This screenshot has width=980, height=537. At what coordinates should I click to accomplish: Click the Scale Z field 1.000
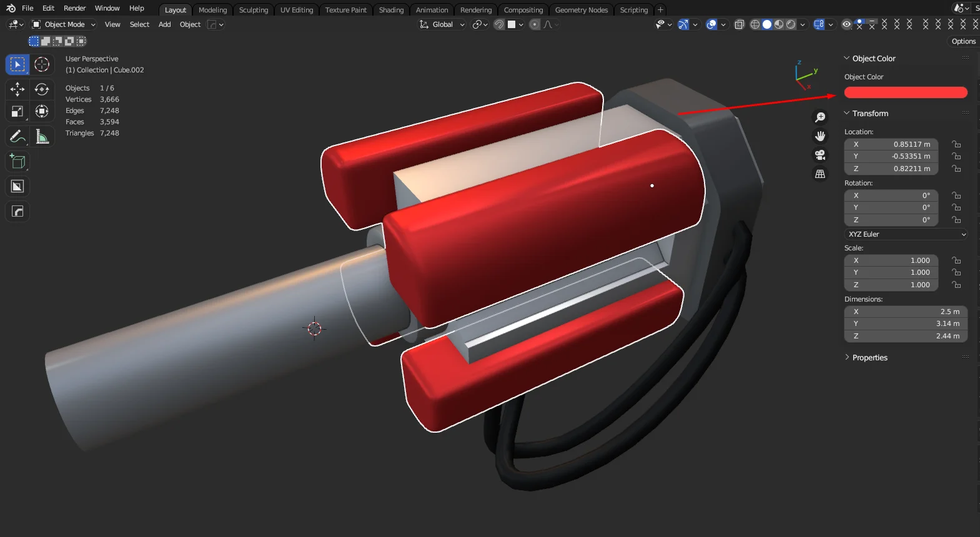click(x=891, y=285)
